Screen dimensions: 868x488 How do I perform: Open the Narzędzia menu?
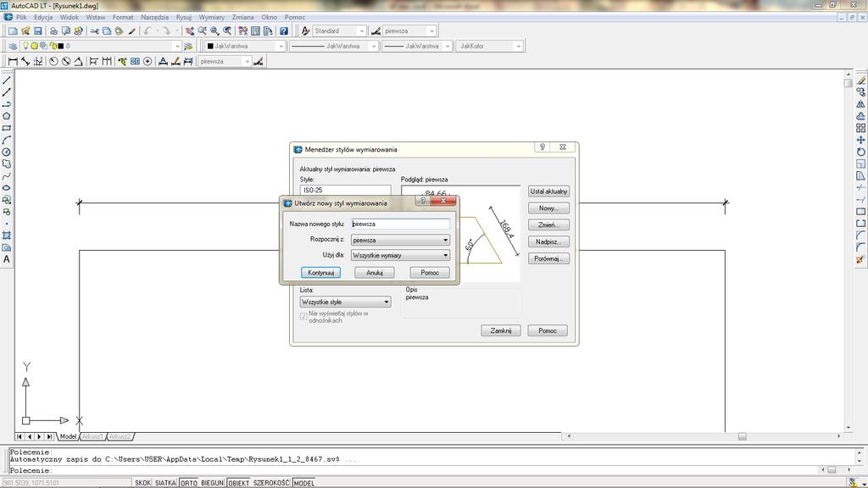(x=154, y=17)
